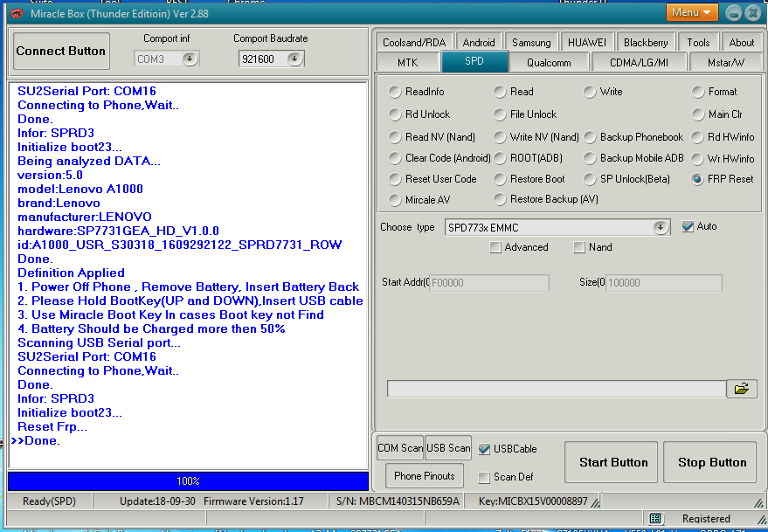This screenshot has width=768, height=532.
Task: Open Phone Pinouts
Action: pyautogui.click(x=424, y=476)
